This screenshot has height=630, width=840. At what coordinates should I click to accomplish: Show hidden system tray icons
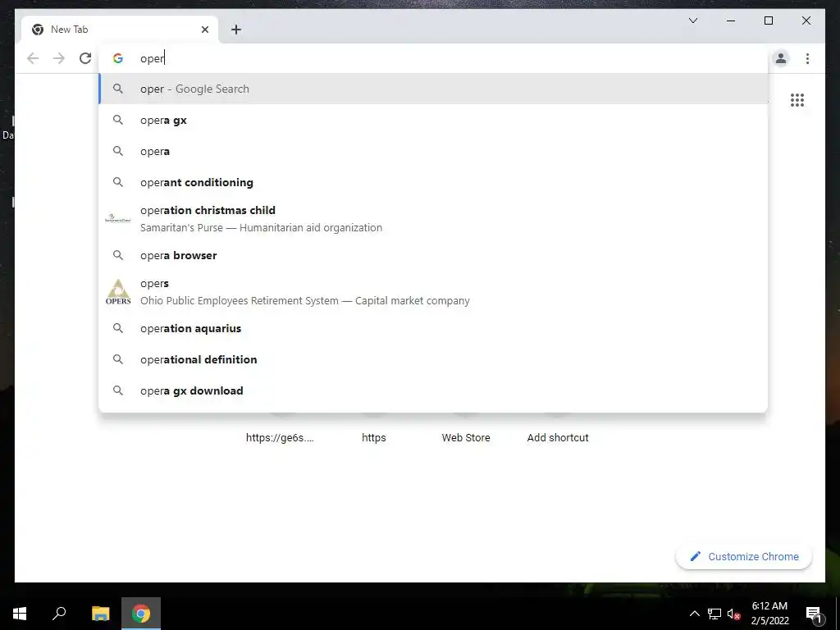694,614
